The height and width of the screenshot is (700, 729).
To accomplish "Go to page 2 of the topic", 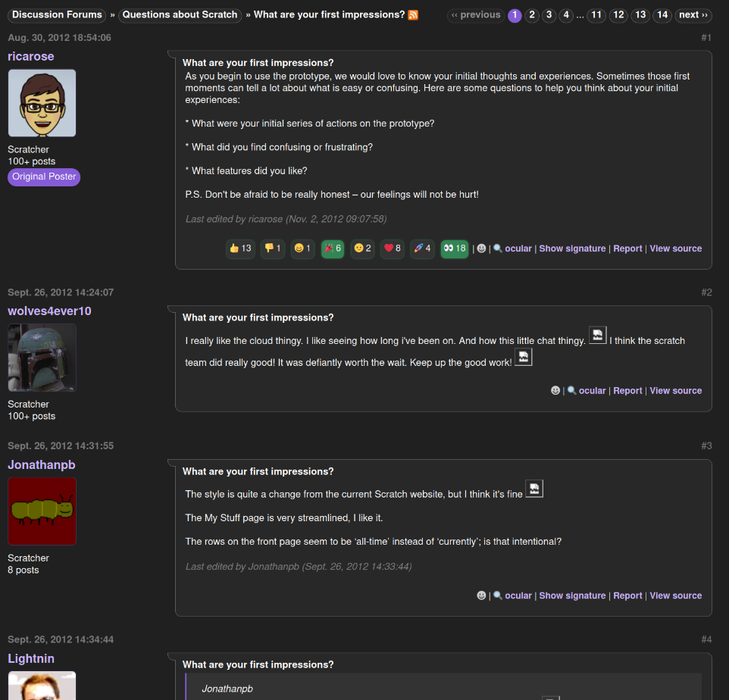I will click(532, 15).
